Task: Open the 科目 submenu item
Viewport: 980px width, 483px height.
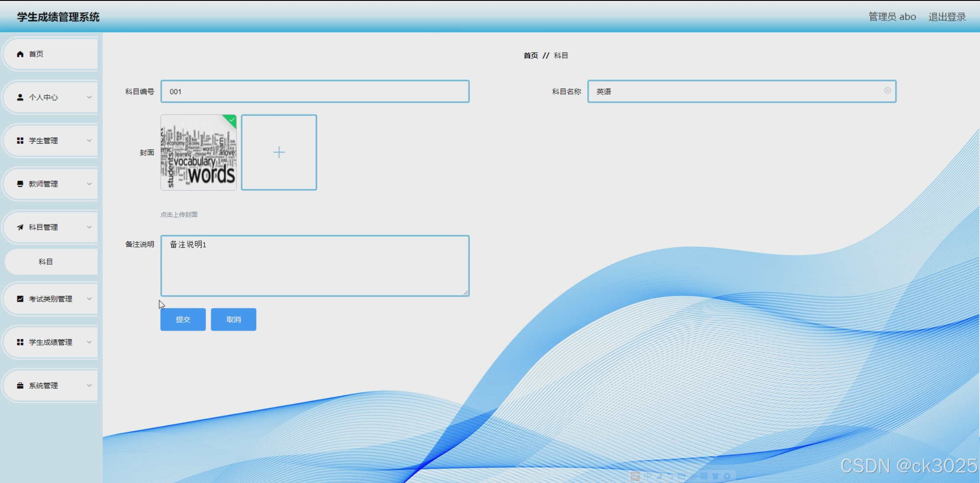Action: click(46, 262)
